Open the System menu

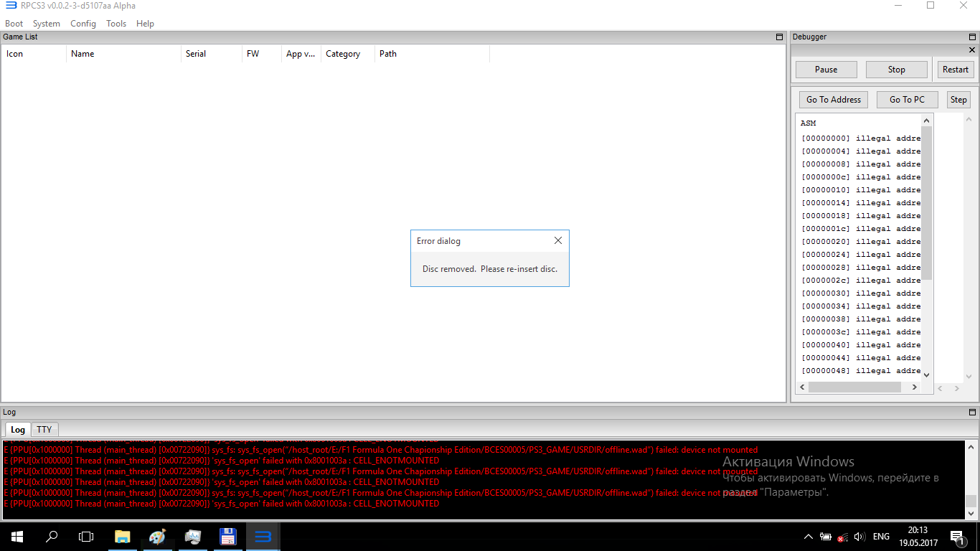pyautogui.click(x=47, y=24)
